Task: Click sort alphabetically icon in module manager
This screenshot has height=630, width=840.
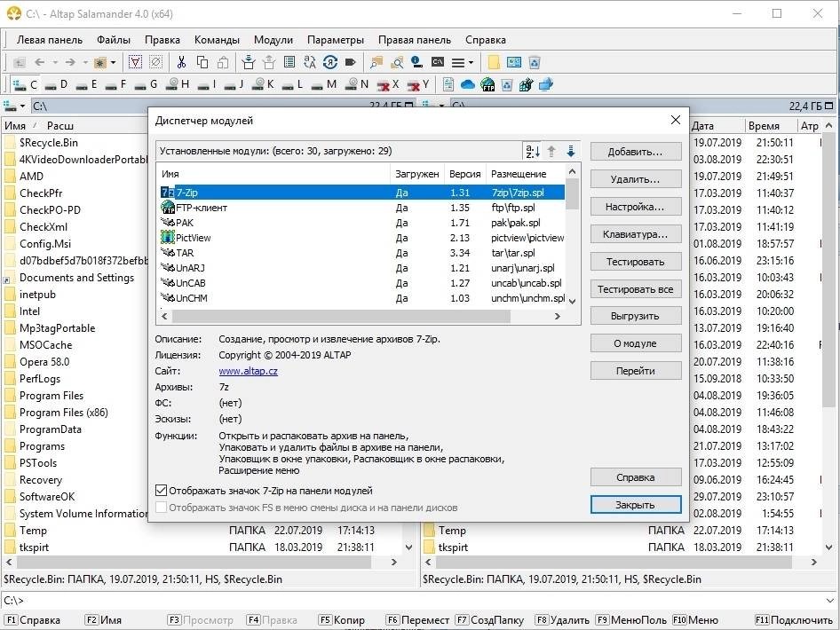Action: pyautogui.click(x=532, y=152)
